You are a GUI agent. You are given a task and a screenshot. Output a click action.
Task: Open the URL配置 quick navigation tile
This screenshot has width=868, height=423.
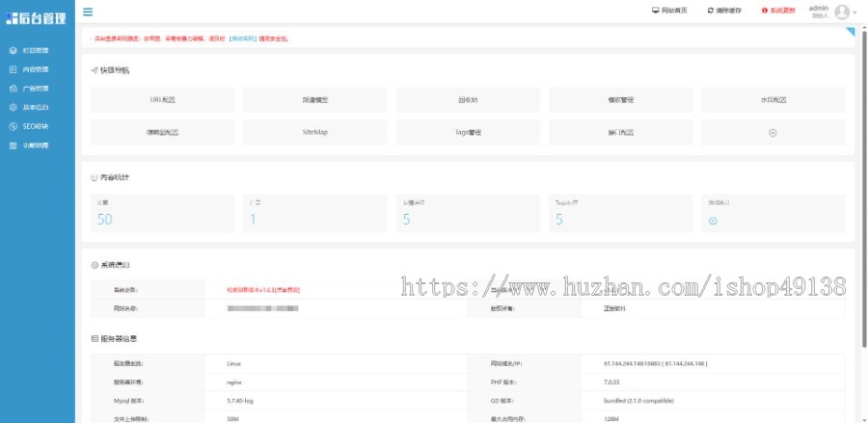pyautogui.click(x=162, y=100)
